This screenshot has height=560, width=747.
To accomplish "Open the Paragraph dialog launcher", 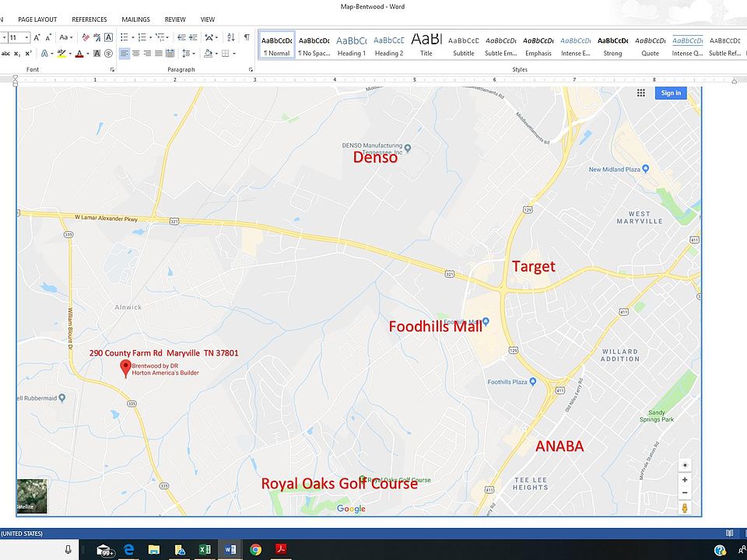I will pyautogui.click(x=251, y=69).
